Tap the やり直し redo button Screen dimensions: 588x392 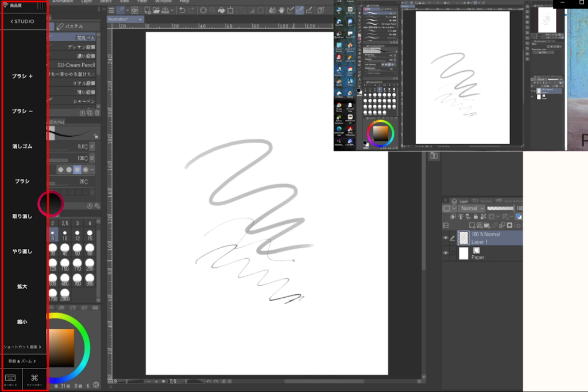click(22, 251)
